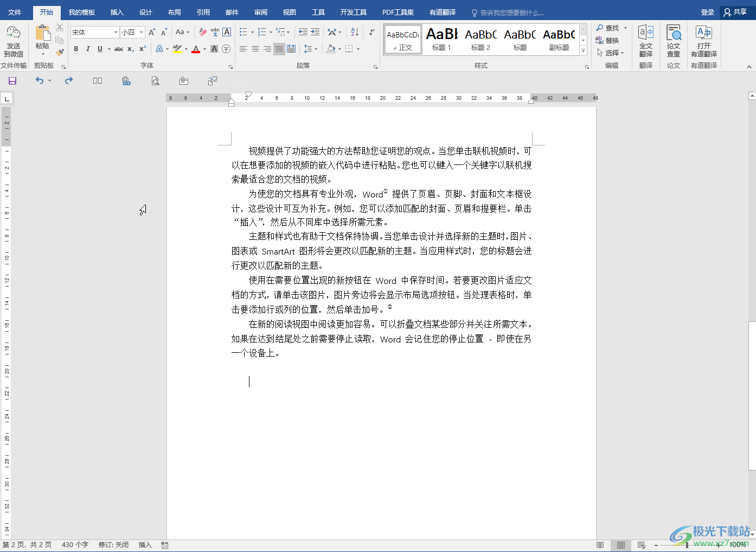This screenshot has width=756, height=552.
Task: Toggle Bold formatting
Action: (x=76, y=49)
